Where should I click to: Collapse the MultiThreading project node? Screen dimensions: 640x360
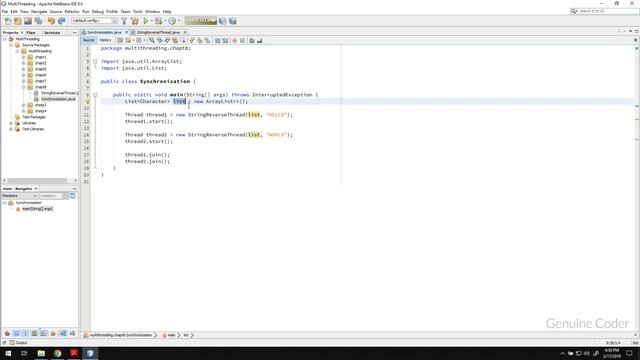5,39
